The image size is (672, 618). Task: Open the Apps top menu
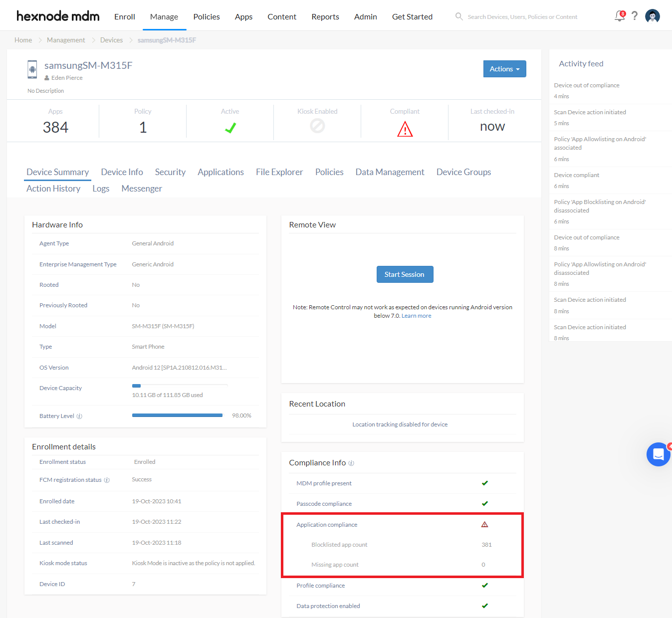coord(243,16)
